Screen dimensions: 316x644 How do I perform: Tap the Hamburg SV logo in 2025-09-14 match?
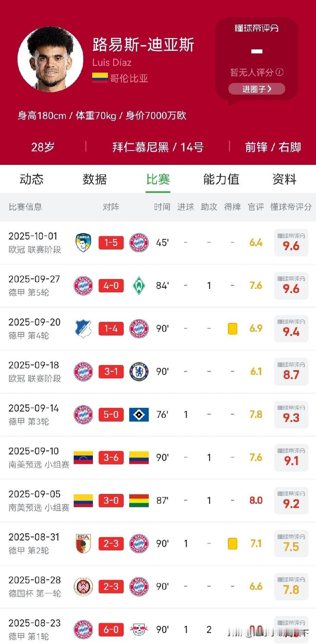pos(139,415)
